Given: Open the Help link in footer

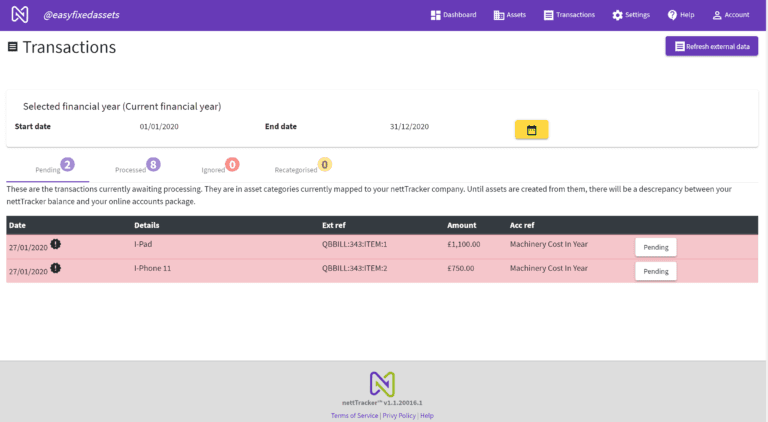Looking at the screenshot, I should click(x=427, y=415).
